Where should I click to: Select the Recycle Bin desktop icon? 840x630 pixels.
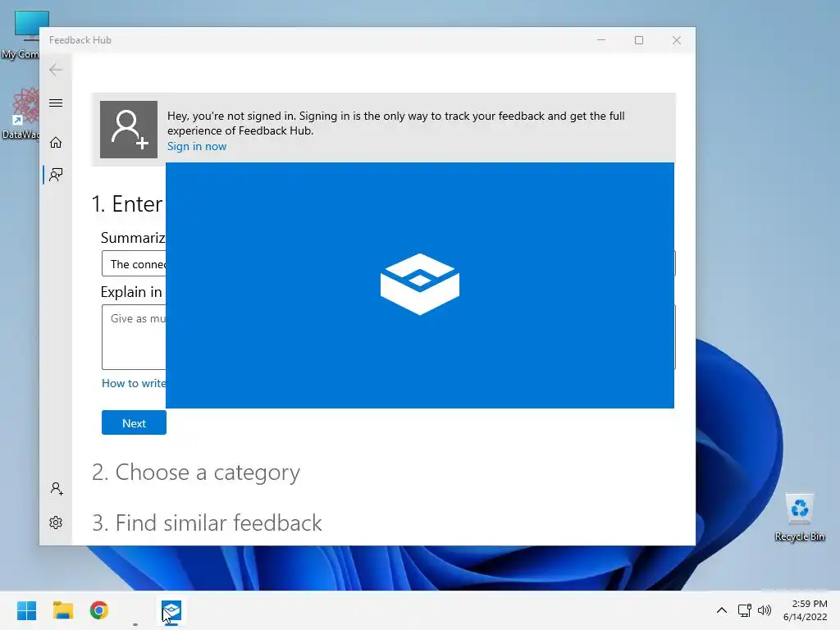pyautogui.click(x=799, y=518)
